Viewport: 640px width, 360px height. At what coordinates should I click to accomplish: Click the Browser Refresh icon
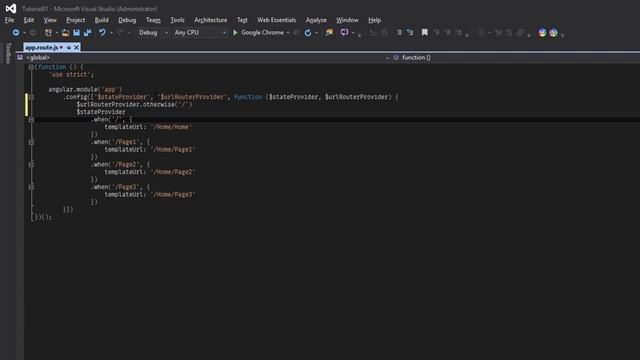click(308, 33)
